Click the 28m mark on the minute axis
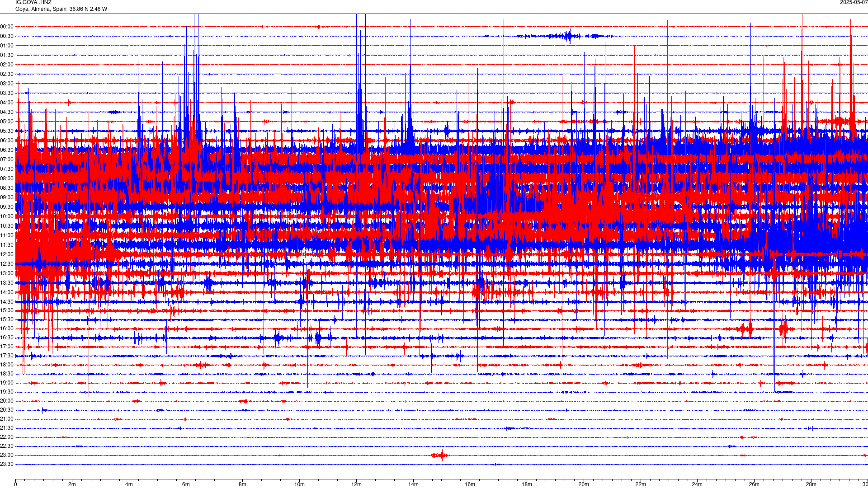 click(x=811, y=484)
